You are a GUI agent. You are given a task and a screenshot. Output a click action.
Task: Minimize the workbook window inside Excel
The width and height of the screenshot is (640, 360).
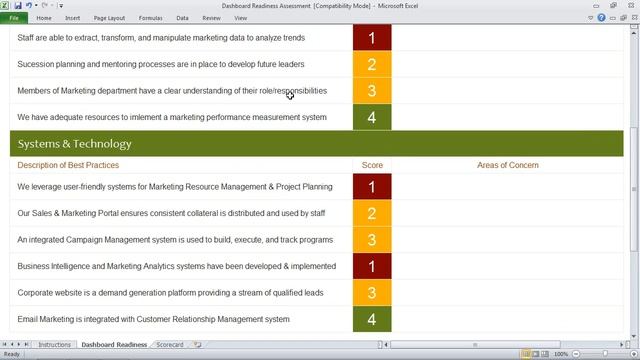(x=613, y=18)
